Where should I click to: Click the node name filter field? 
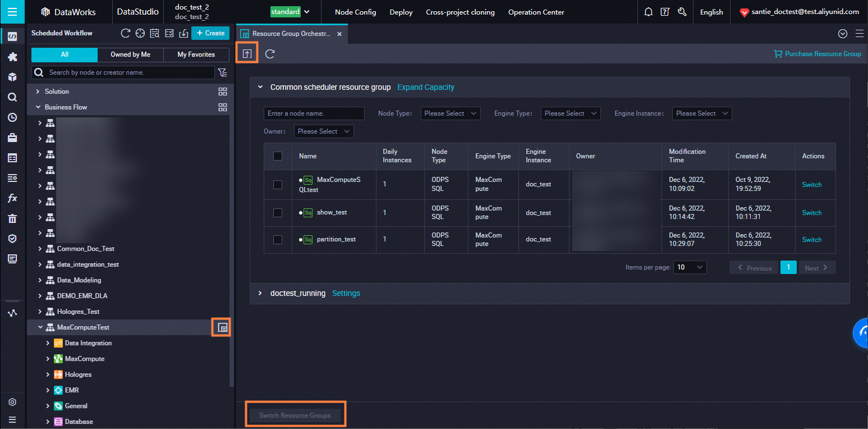tap(314, 113)
